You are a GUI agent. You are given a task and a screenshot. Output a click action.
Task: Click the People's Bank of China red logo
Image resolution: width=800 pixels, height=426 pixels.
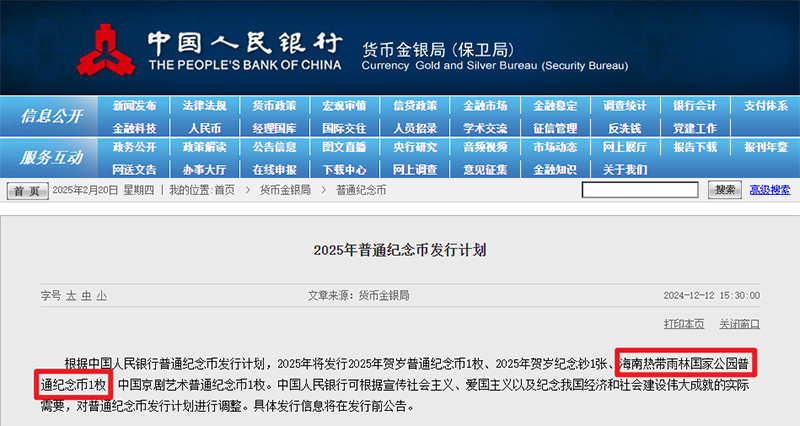[106, 50]
